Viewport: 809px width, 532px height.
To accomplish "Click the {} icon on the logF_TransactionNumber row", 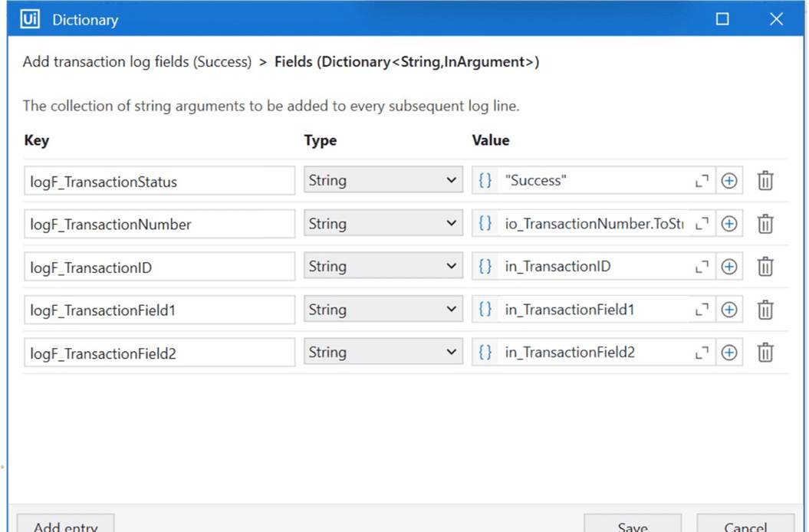I will pyautogui.click(x=484, y=223).
